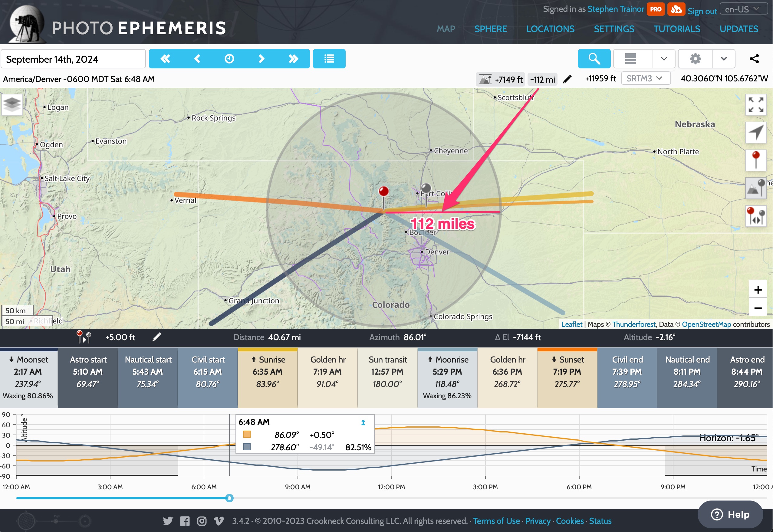Select the Moonset 2:17 AM event

[x=29, y=378]
